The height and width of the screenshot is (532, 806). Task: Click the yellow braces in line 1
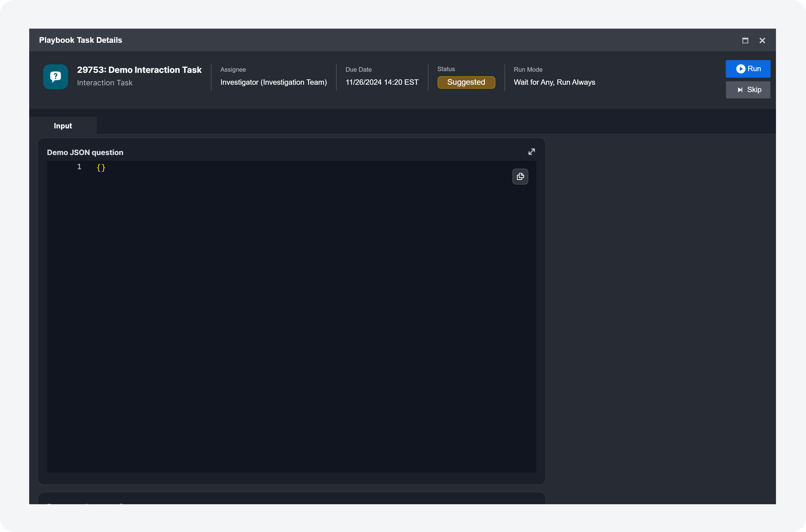coord(101,167)
